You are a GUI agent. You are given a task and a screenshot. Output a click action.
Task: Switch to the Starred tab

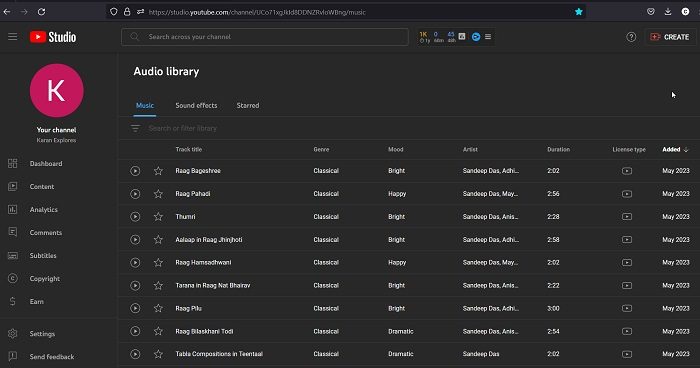point(248,105)
